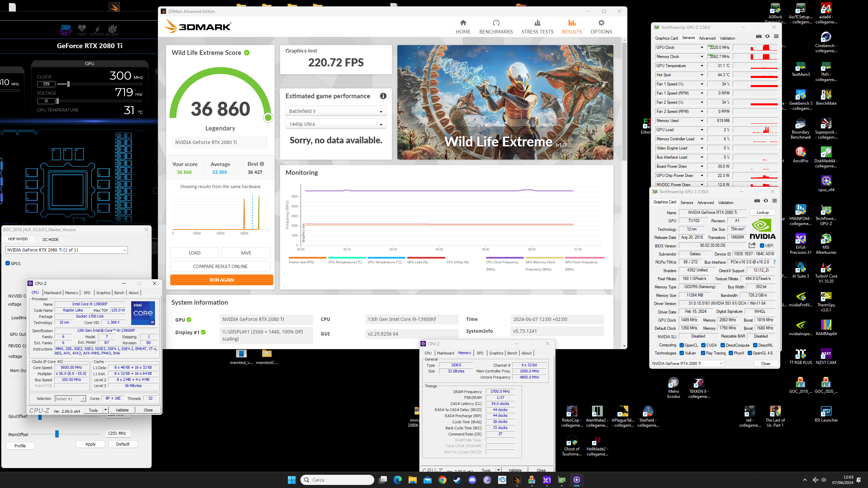
Task: Open GPU Clock sensor dropdown in GPU-Z
Action: coord(702,47)
